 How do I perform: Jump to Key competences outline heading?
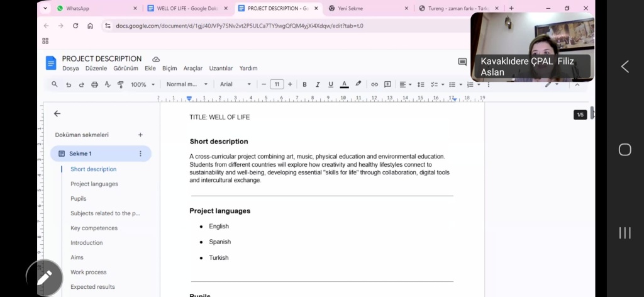click(x=94, y=228)
